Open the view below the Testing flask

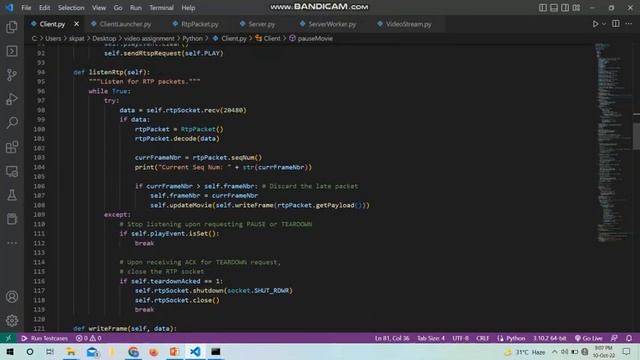click(12, 219)
